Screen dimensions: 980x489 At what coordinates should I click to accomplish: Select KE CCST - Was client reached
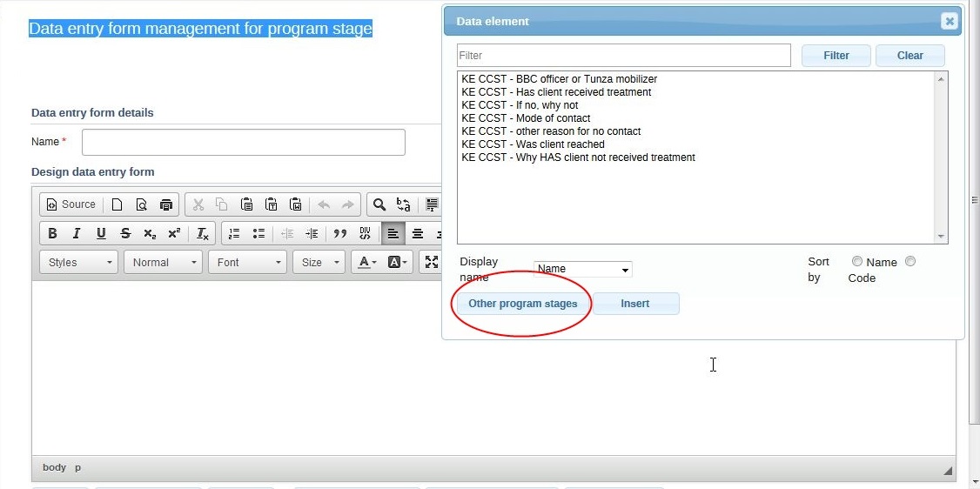coord(534,145)
